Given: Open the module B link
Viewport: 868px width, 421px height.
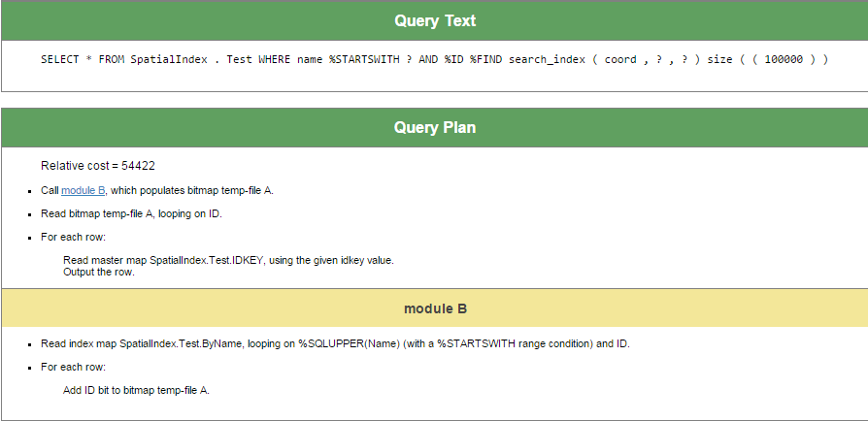Looking at the screenshot, I should (83, 190).
